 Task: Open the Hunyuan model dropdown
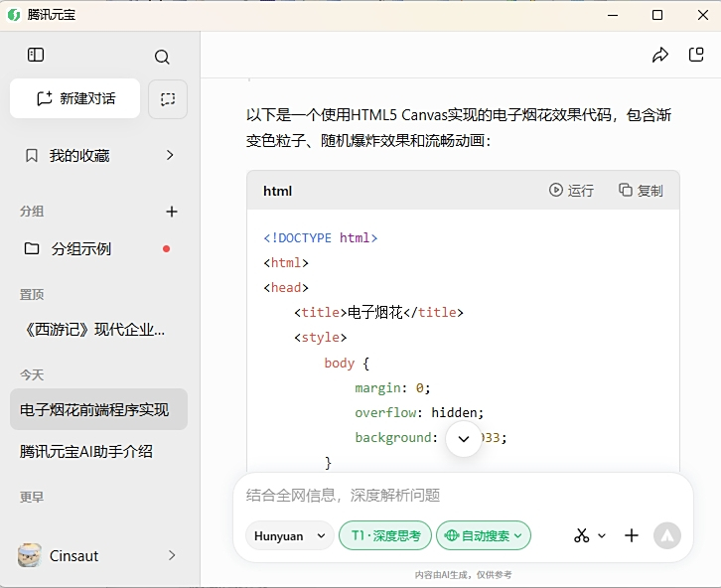click(x=289, y=535)
